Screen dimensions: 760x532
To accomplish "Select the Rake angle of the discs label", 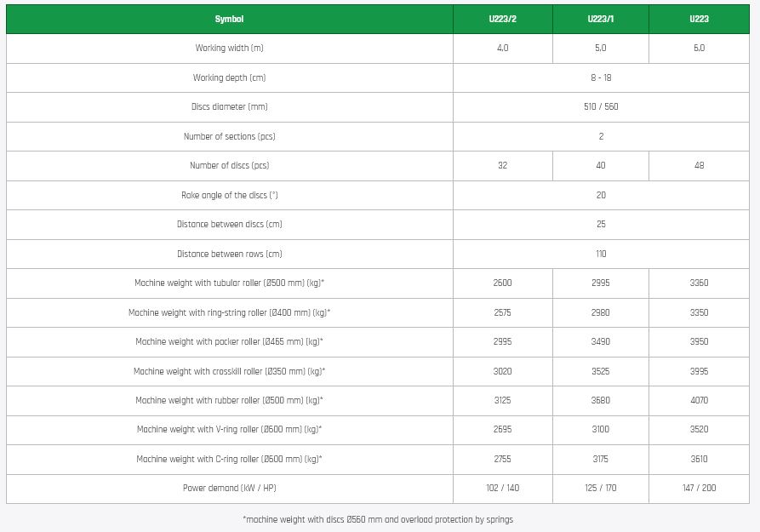I will click(x=229, y=195).
